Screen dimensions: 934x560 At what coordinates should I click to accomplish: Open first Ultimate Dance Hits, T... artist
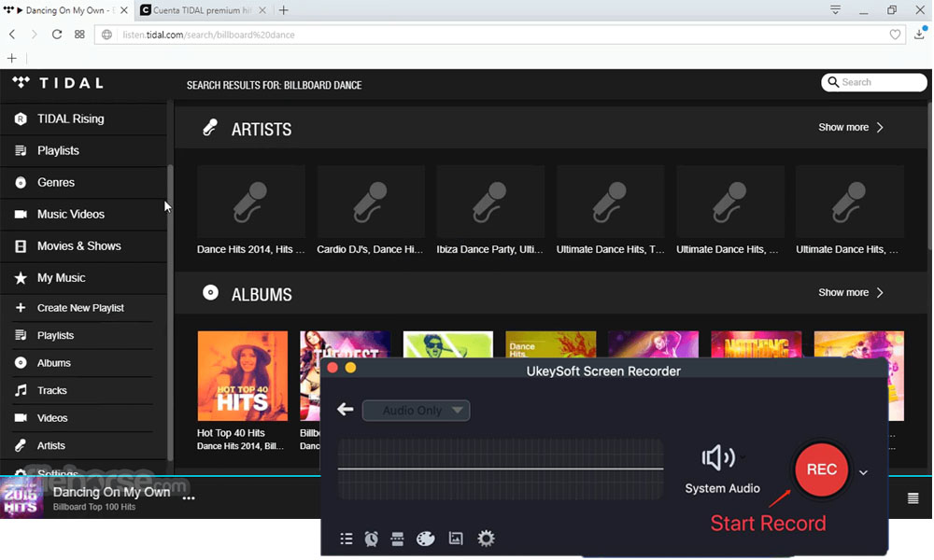click(611, 211)
